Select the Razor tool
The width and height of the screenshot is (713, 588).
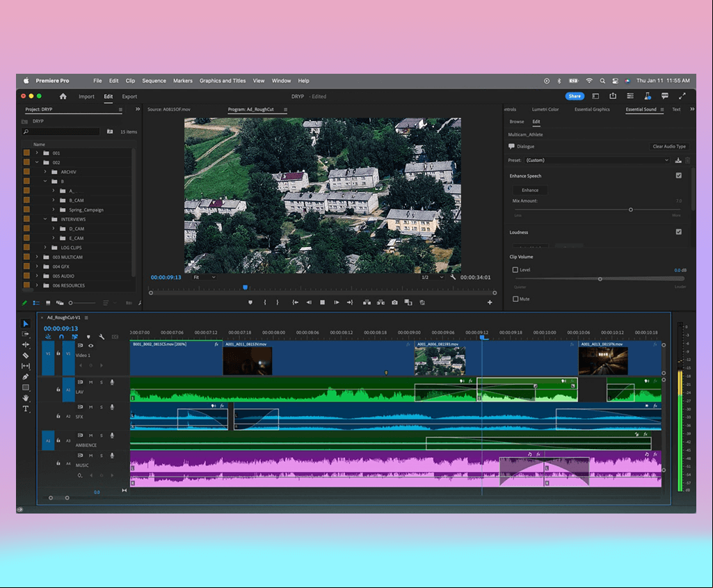[26, 356]
